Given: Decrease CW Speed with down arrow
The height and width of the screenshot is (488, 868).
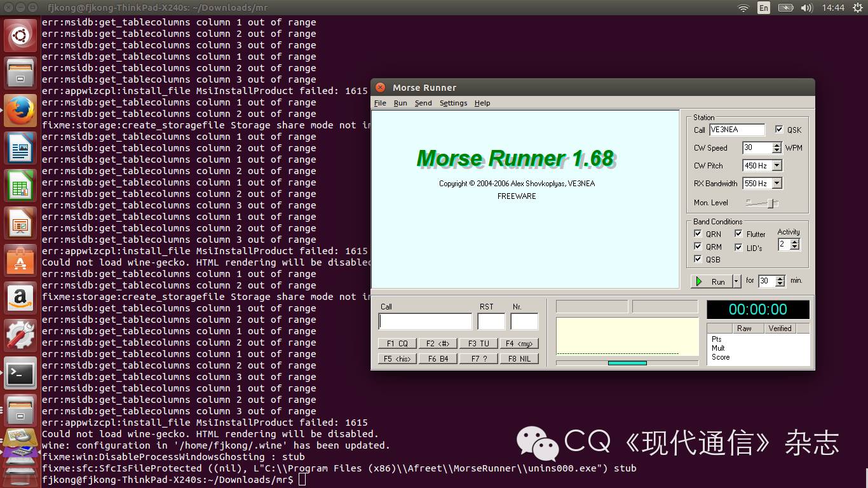Looking at the screenshot, I should pos(776,151).
